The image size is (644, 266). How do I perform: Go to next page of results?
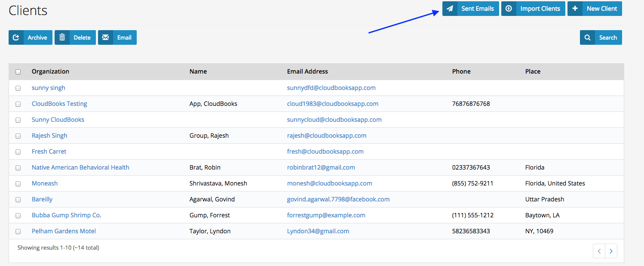tap(611, 251)
